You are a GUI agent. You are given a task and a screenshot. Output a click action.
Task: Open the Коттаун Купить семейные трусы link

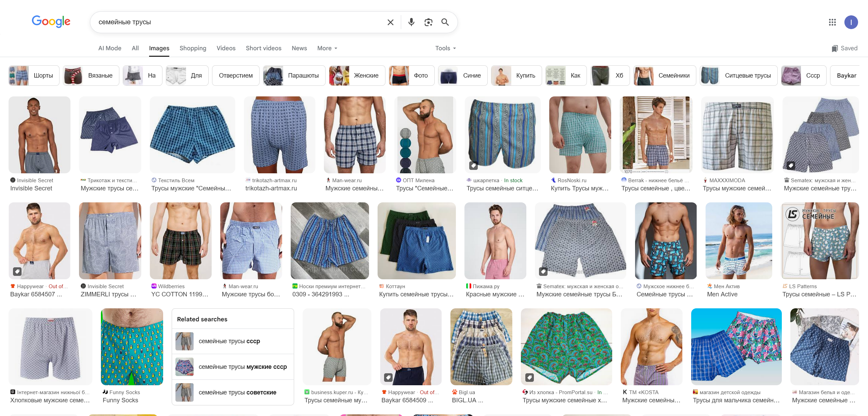click(417, 294)
